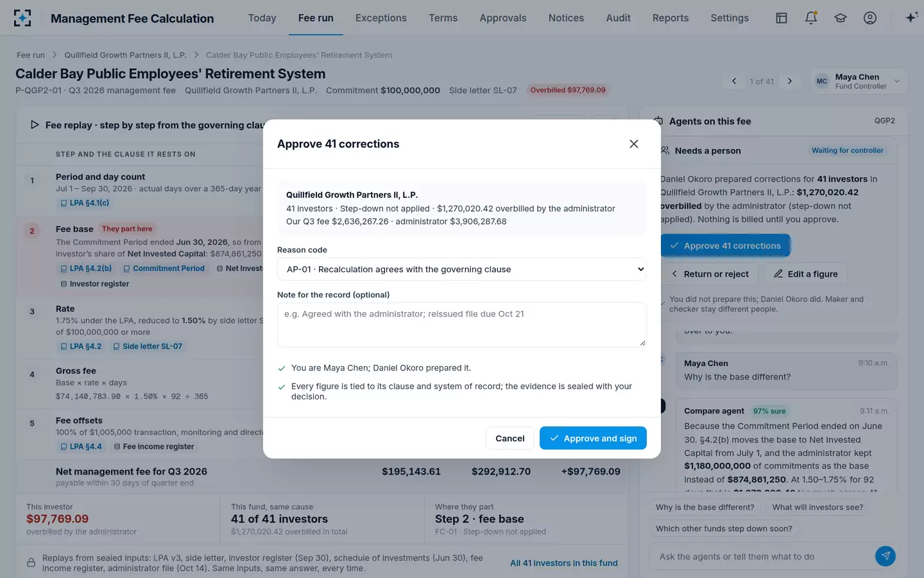The width and height of the screenshot is (924, 578).
Task: Click $195,143.61 net management fee
Action: click(x=411, y=471)
